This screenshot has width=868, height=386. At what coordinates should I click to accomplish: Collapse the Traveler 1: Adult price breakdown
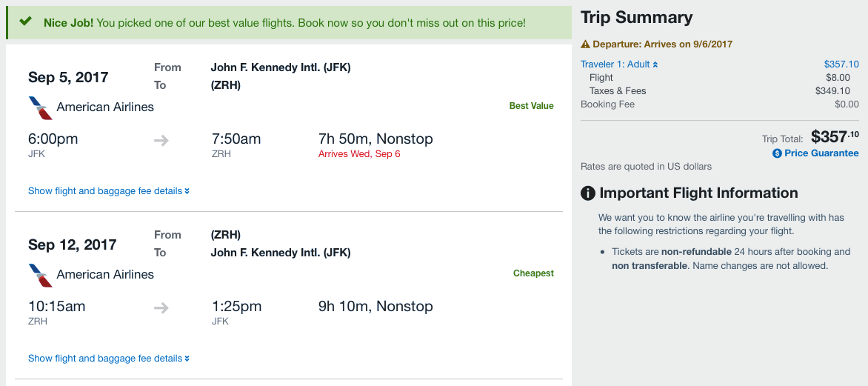tap(619, 64)
